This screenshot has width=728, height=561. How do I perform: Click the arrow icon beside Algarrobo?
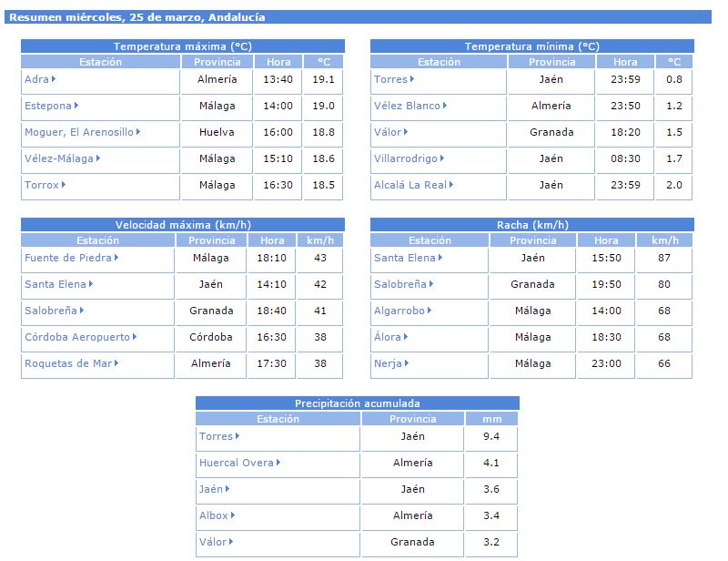click(x=430, y=311)
